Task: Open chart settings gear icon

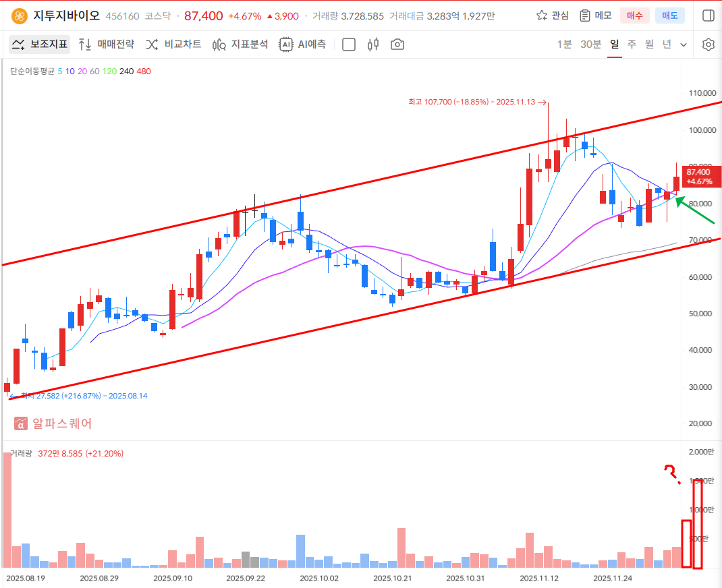Action: tap(708, 45)
